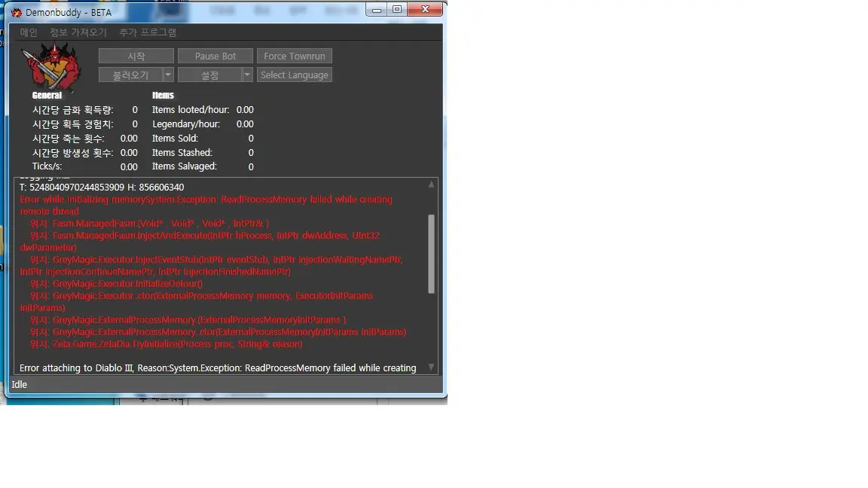The width and height of the screenshot is (868, 488).
Task: Click the Select Language button
Action: click(295, 75)
